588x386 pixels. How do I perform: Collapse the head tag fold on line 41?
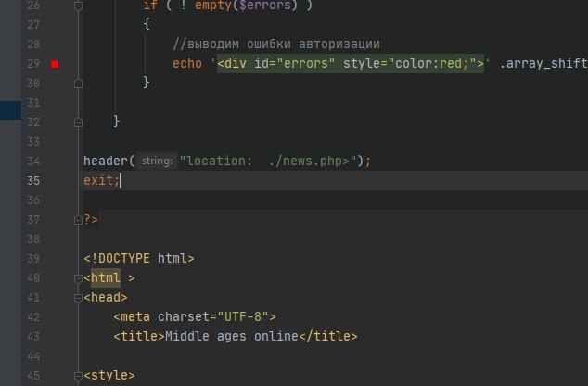pyautogui.click(x=78, y=298)
